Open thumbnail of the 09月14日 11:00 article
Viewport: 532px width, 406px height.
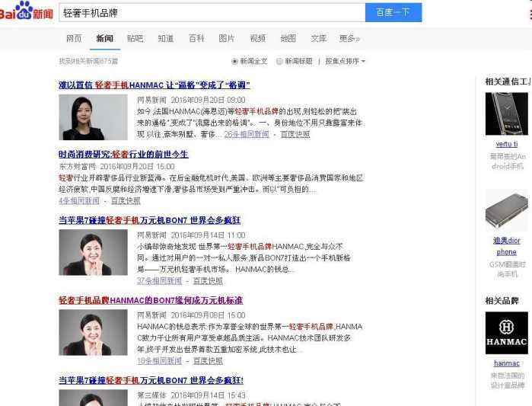(x=94, y=252)
